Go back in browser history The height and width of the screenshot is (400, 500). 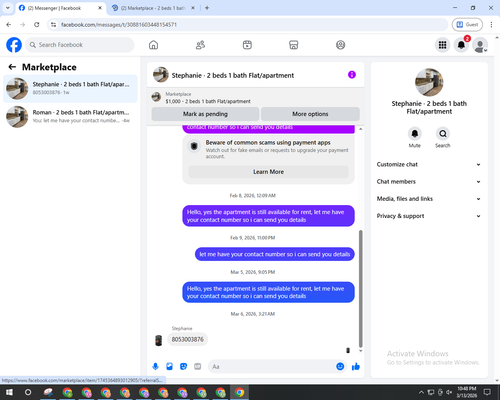(9, 25)
